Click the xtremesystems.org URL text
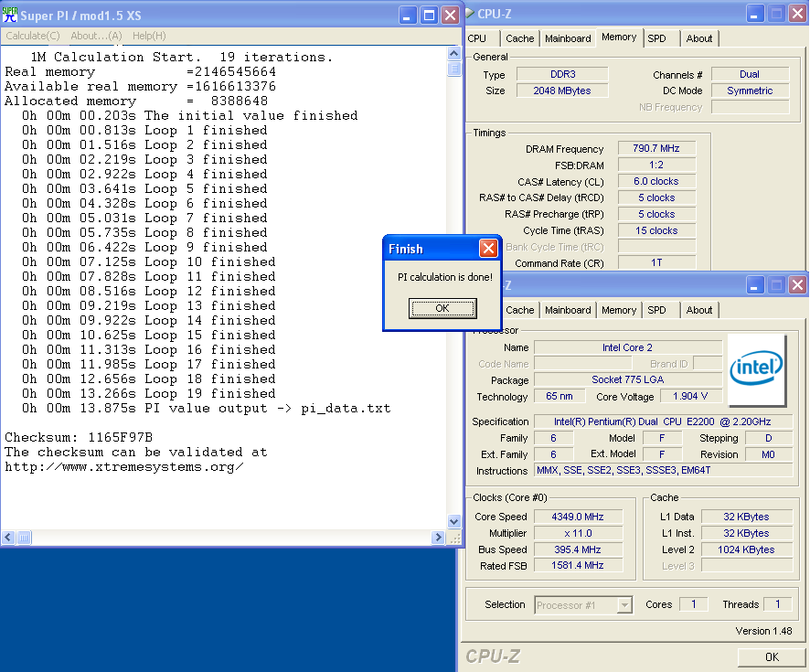Image resolution: width=810 pixels, height=672 pixels. tap(124, 467)
